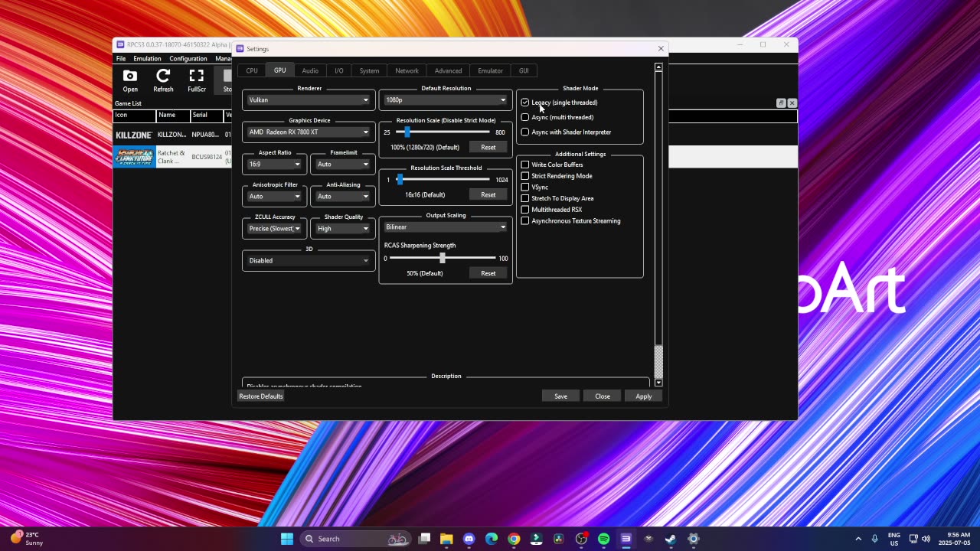Open the Windows Start menu

coord(287,539)
